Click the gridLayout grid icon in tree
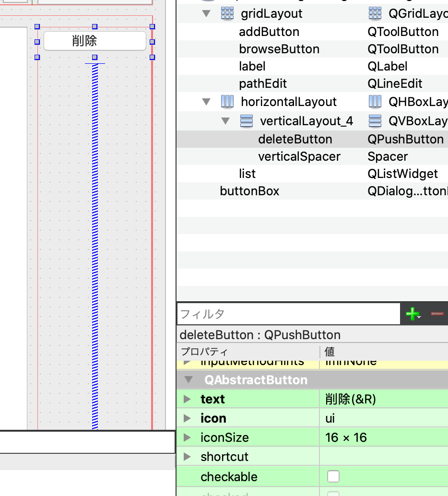 coord(227,13)
